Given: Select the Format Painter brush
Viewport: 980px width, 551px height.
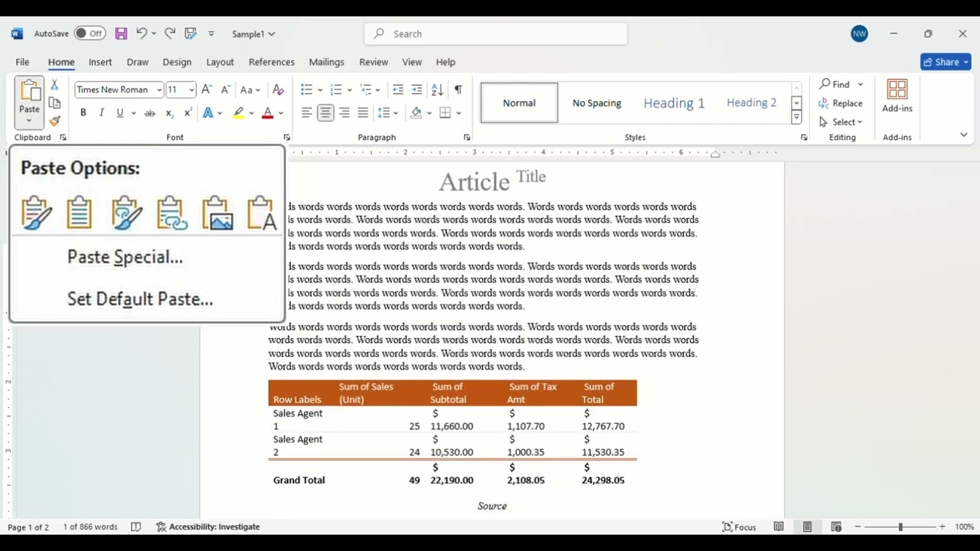Looking at the screenshot, I should coord(54,121).
